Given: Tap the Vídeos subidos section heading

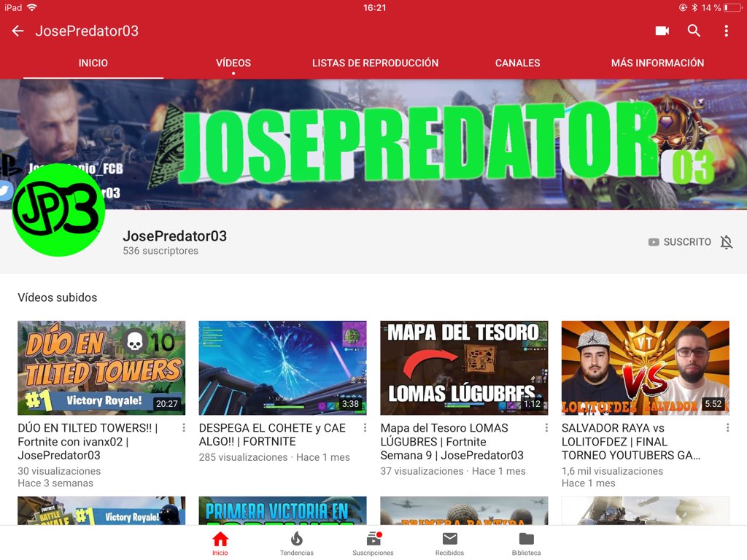Looking at the screenshot, I should pyautogui.click(x=57, y=297).
